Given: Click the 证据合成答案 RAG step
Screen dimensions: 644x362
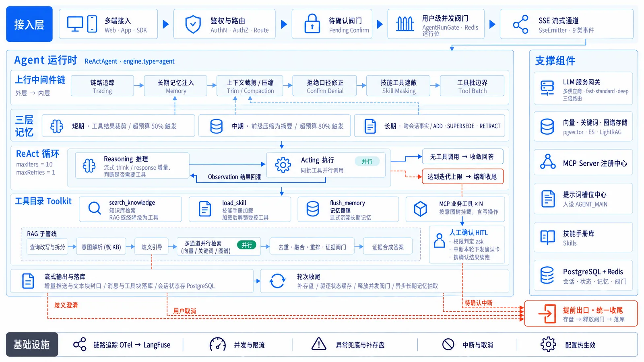Looking at the screenshot, I should [x=388, y=247].
